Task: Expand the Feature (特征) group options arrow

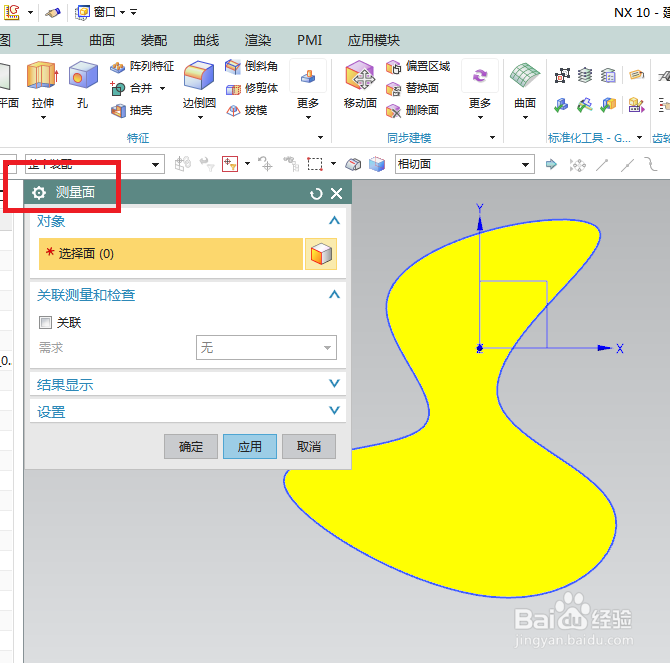Action: pos(320,137)
